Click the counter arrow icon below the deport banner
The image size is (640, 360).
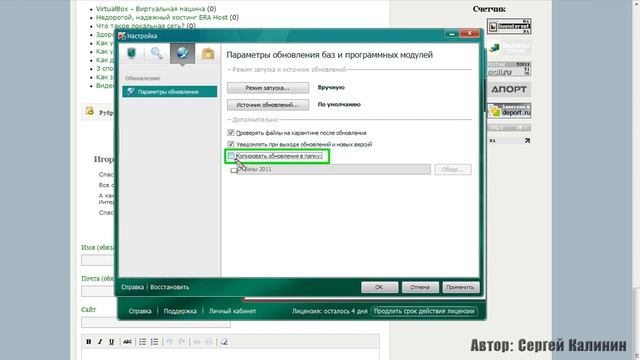click(x=527, y=140)
